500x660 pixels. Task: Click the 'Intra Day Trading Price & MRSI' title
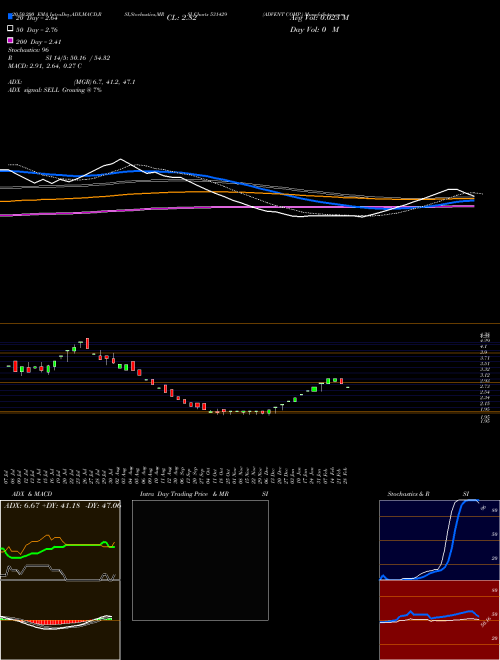tap(204, 494)
